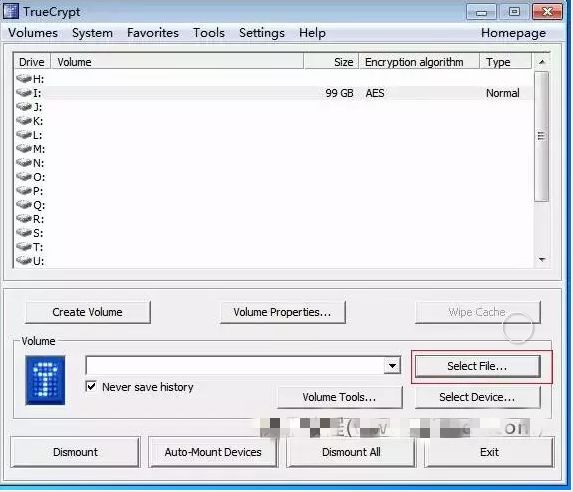
Task: Sort list by Drive column header
Action: point(32,62)
